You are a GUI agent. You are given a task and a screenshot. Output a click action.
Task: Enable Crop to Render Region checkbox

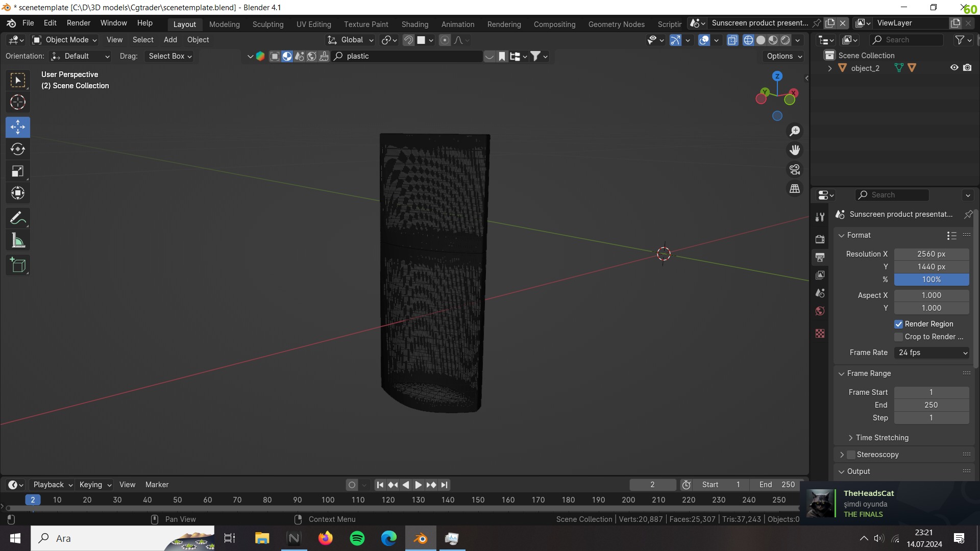[899, 337]
